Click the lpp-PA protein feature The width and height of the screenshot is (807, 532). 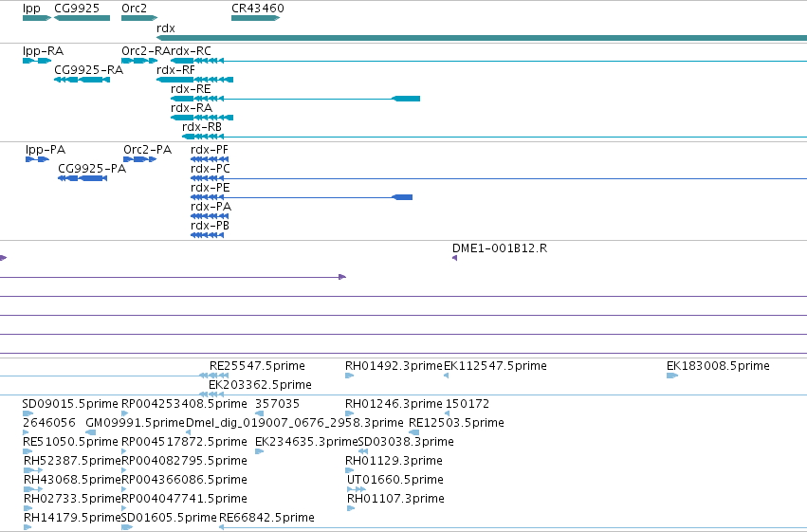(37, 159)
